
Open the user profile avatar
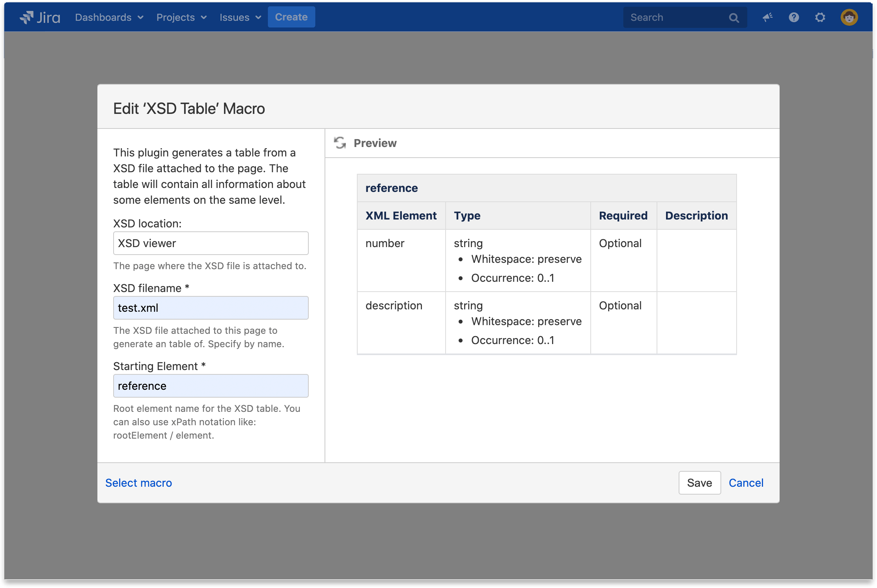(849, 17)
